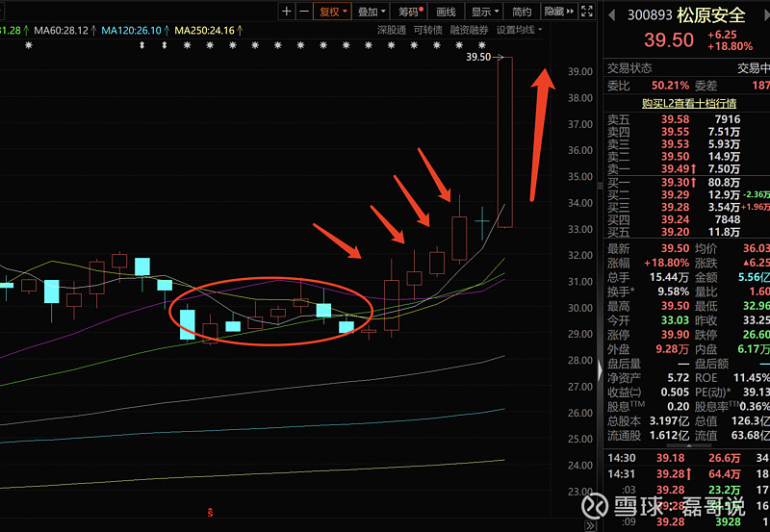
Task: Click the leftmost star event marker
Action: pos(29,45)
